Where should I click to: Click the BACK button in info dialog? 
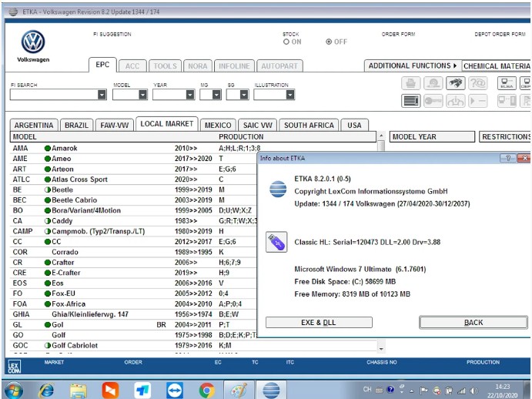[473, 322]
